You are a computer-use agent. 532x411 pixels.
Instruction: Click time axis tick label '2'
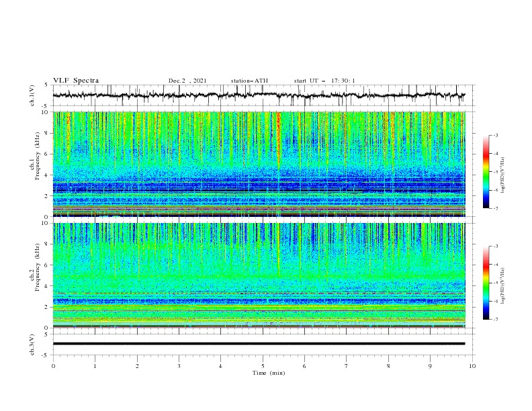tap(137, 366)
